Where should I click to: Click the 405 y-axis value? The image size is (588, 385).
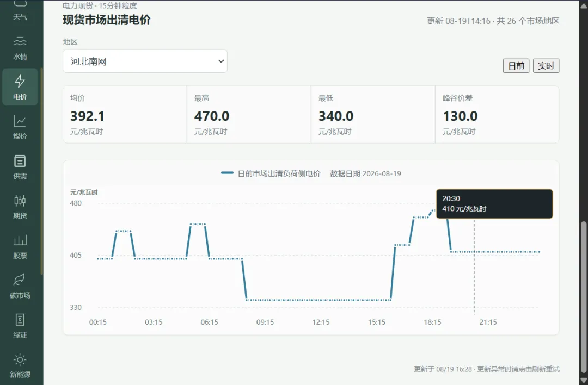tap(75, 256)
